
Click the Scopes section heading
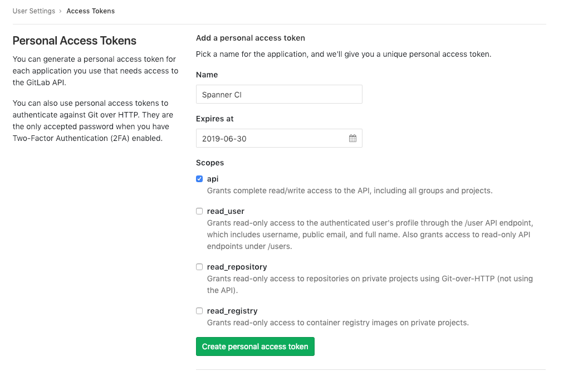(209, 163)
